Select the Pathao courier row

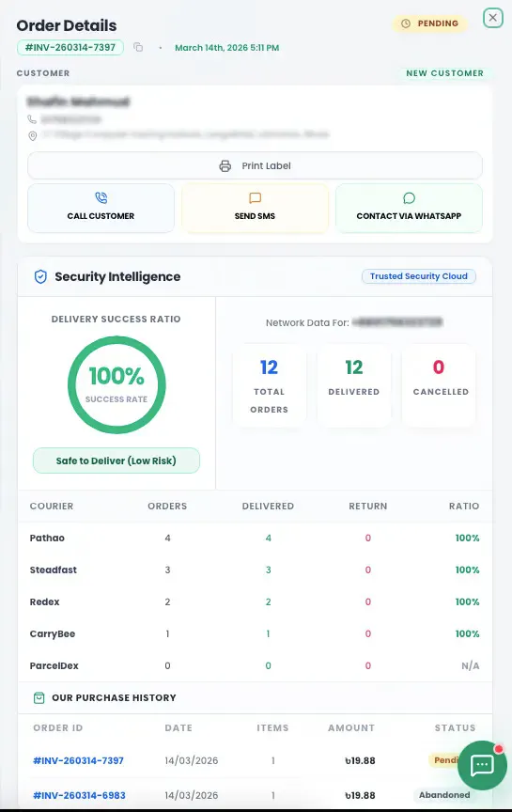255,539
